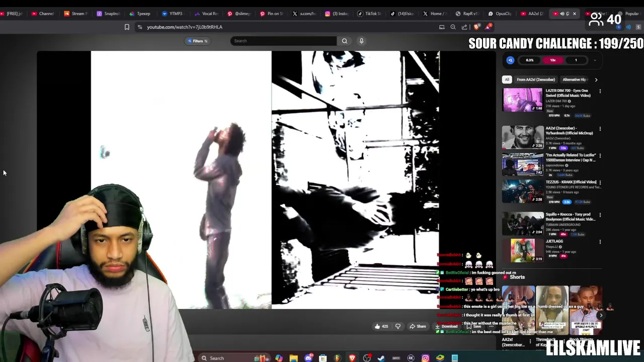
Task: Open the dropdown arrow beside stats pills
Action: click(x=595, y=60)
